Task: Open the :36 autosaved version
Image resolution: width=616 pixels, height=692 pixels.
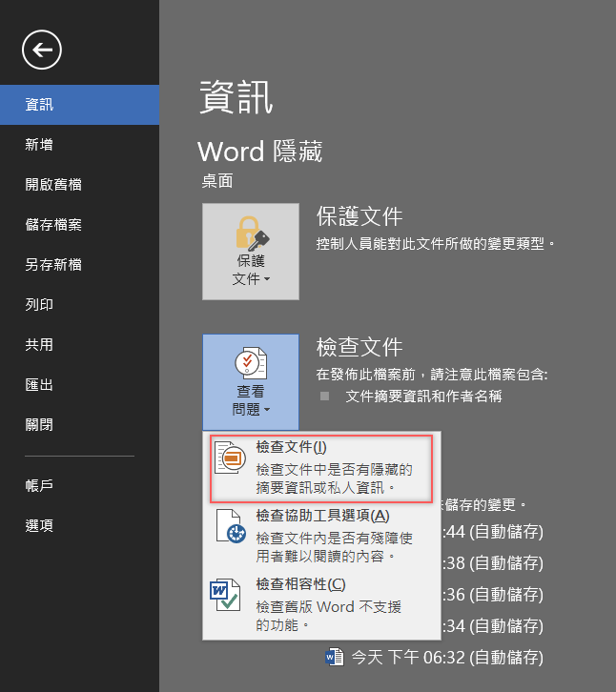Action: pyautogui.click(x=493, y=595)
